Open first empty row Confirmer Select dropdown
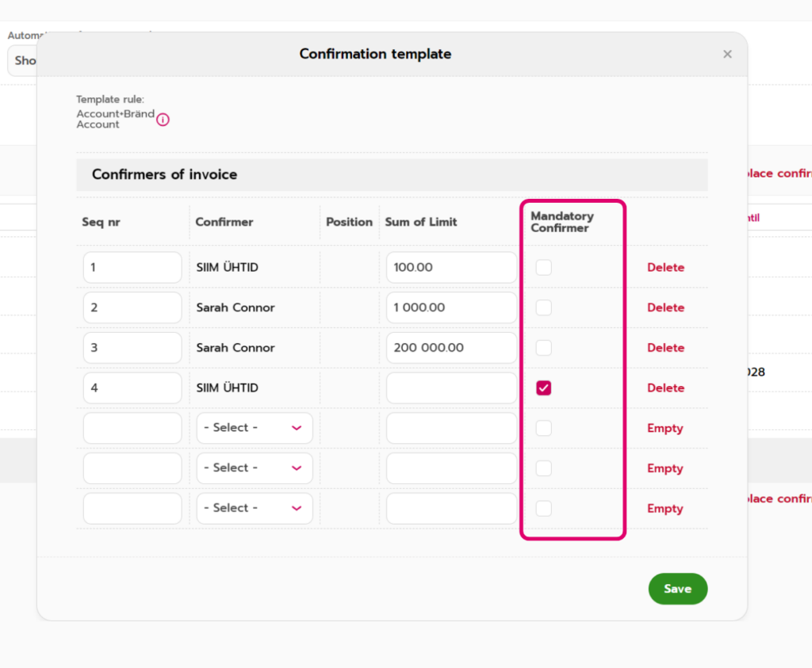 click(x=254, y=428)
